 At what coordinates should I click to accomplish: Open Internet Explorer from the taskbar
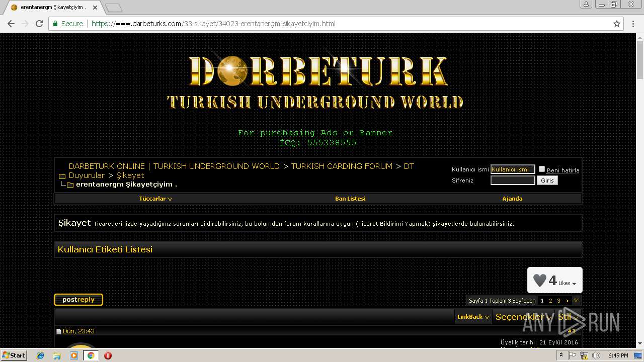(40, 355)
